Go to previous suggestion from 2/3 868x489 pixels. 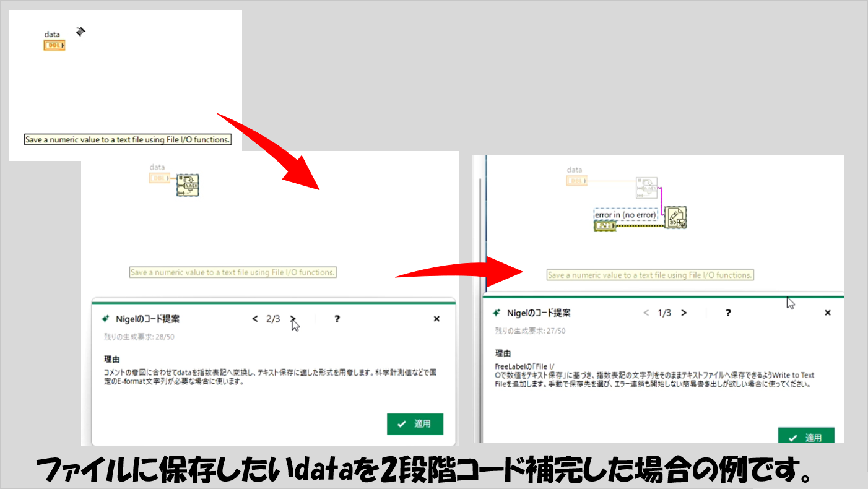coord(255,319)
